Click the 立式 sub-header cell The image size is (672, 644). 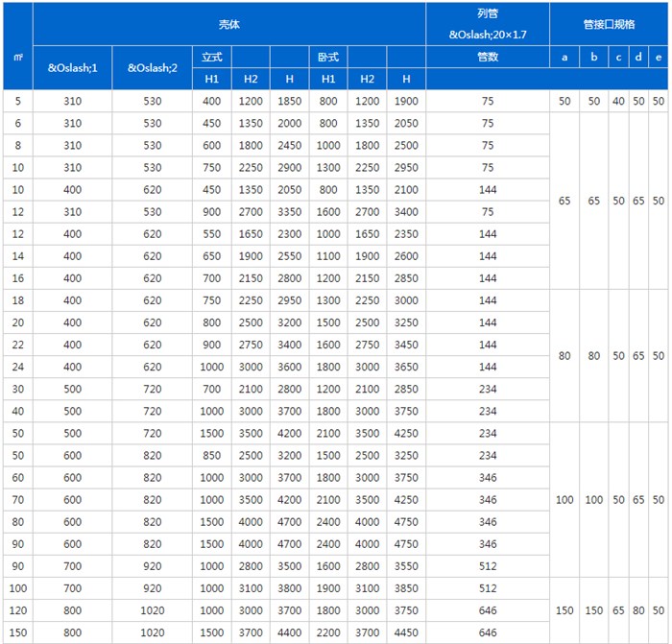pos(211,58)
